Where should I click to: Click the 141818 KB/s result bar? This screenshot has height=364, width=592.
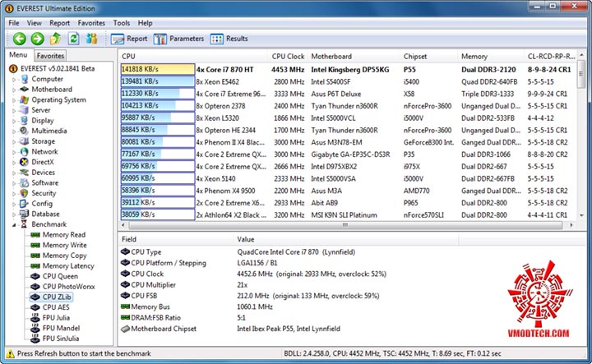[x=157, y=69]
